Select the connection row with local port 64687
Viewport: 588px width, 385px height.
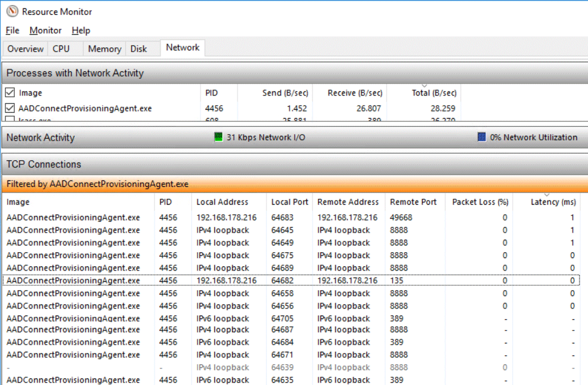[291, 329]
